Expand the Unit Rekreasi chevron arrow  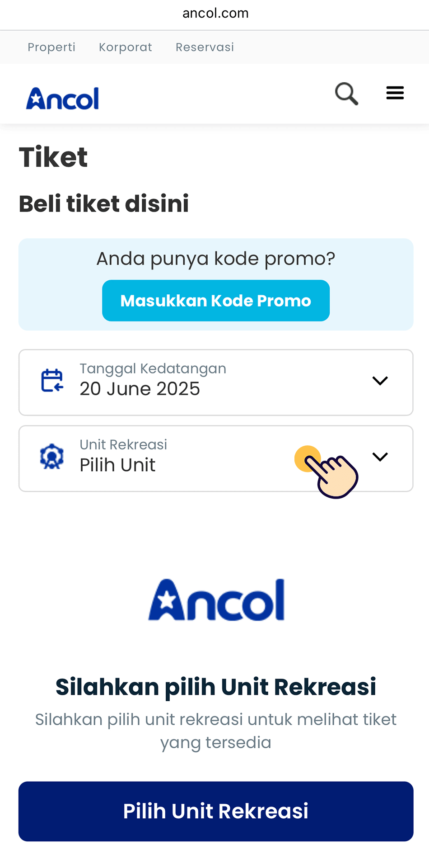click(x=380, y=457)
